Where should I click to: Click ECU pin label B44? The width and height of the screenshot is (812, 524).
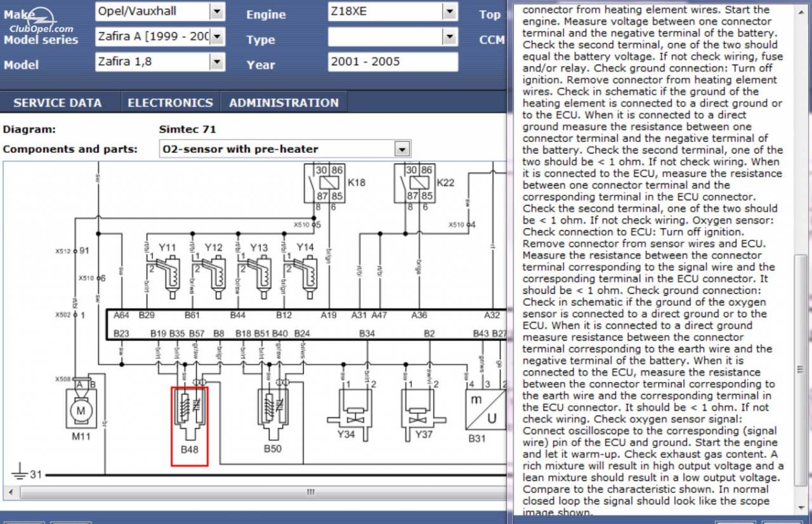pyautogui.click(x=238, y=315)
